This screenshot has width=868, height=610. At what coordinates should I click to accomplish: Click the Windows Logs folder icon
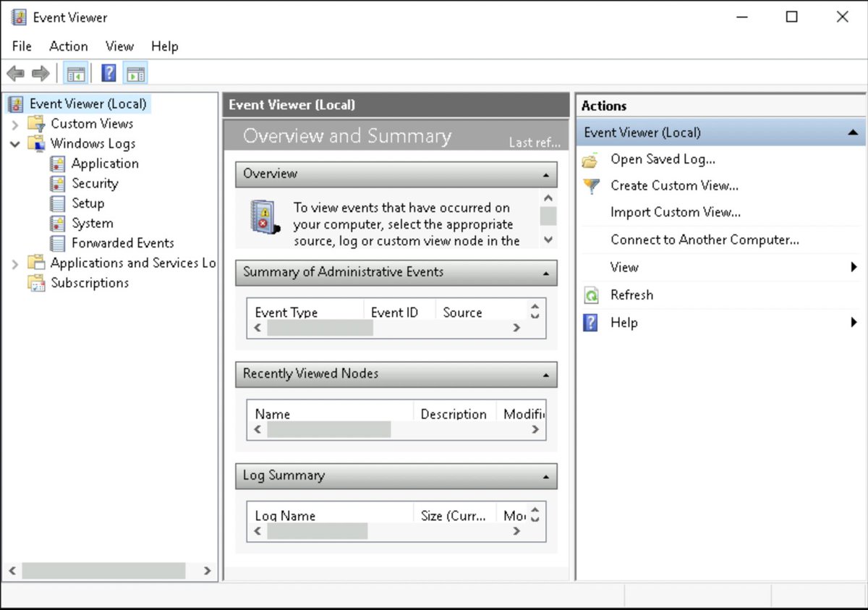(x=37, y=143)
